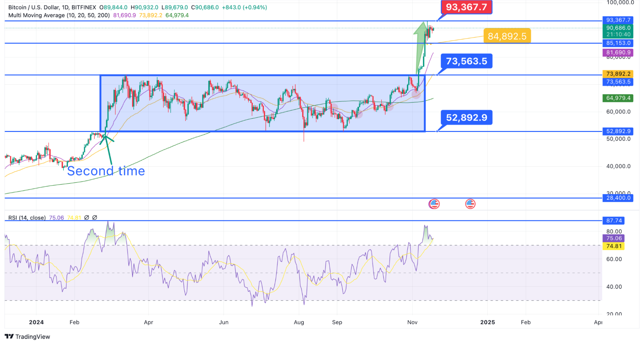The width and height of the screenshot is (644, 344).
Task: Click the yellow 73,892.2 MA axis label
Action: pyautogui.click(x=618, y=74)
